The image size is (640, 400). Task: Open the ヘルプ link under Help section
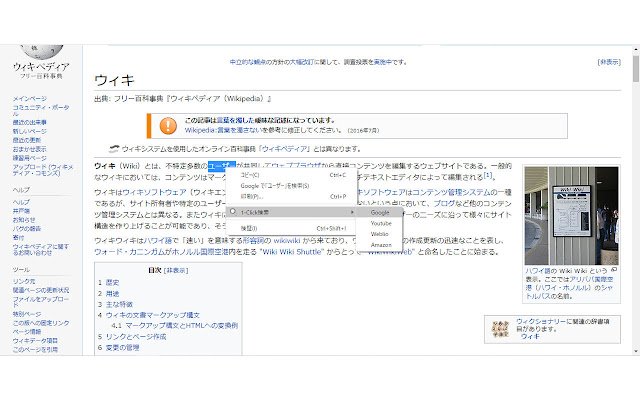click(x=21, y=202)
